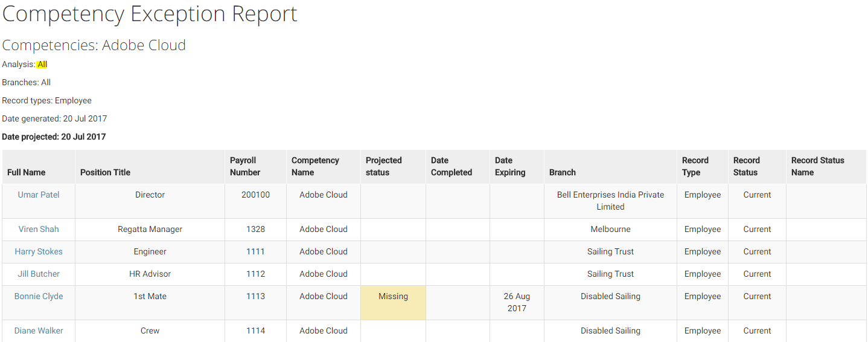Select payroll number 1113
The width and height of the screenshot is (868, 342).
(256, 296)
